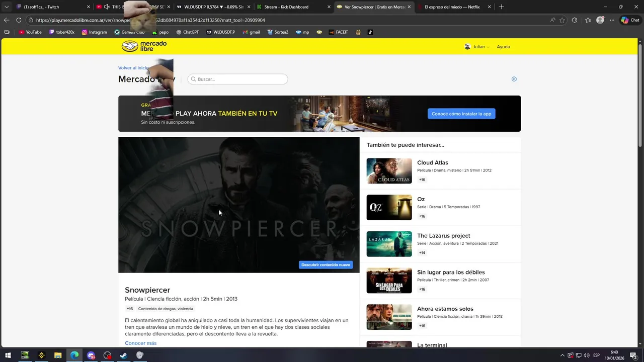Close the soff1cs_ Twitch tab
644x362 pixels.
[89, 7]
